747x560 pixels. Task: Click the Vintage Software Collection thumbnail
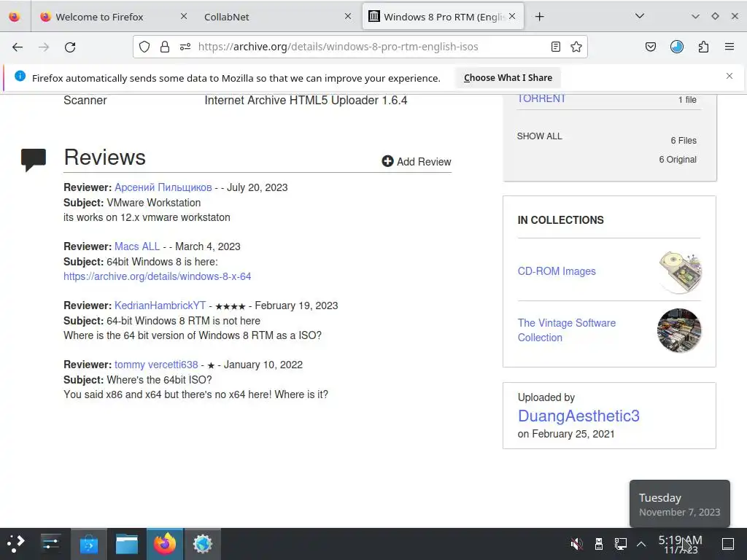679,330
